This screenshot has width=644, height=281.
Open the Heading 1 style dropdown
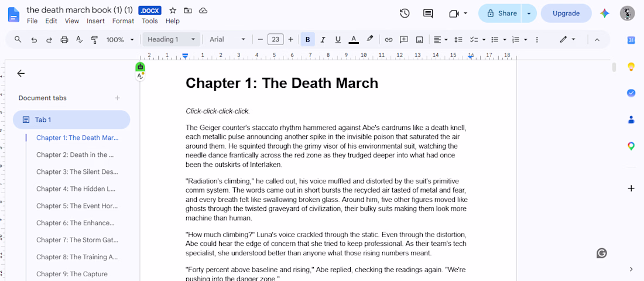pyautogui.click(x=172, y=39)
